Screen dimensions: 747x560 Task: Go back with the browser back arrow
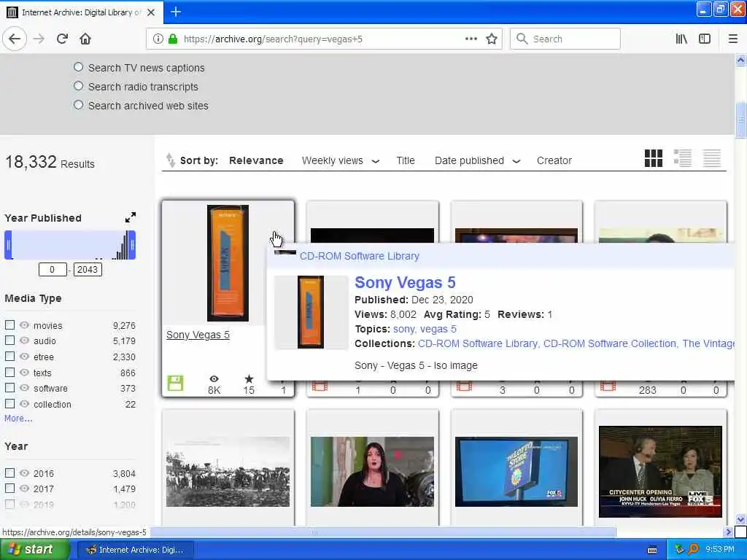pos(15,39)
